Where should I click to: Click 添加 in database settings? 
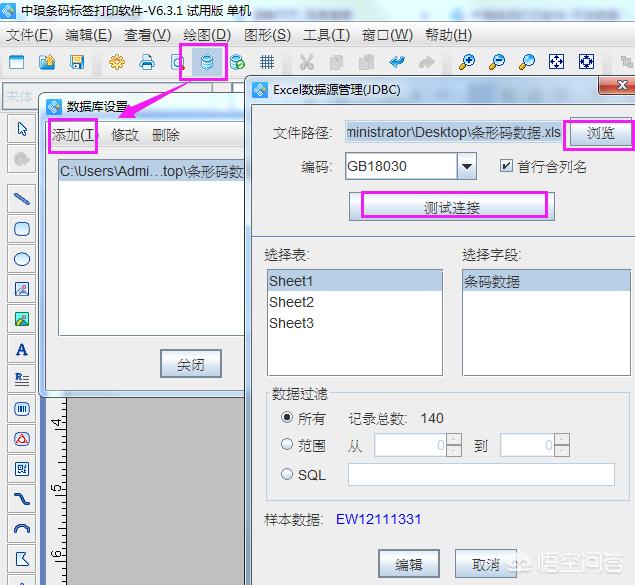tap(73, 135)
